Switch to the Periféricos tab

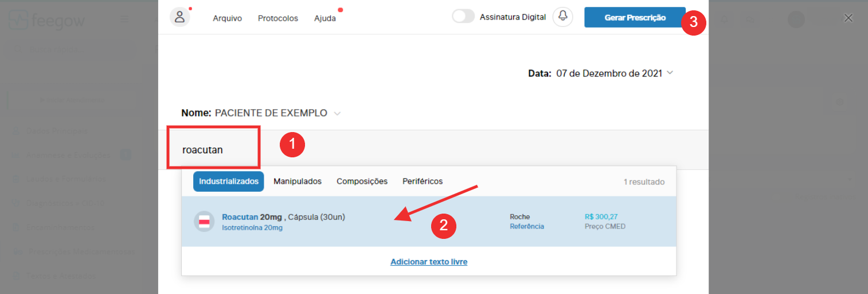[x=423, y=181]
